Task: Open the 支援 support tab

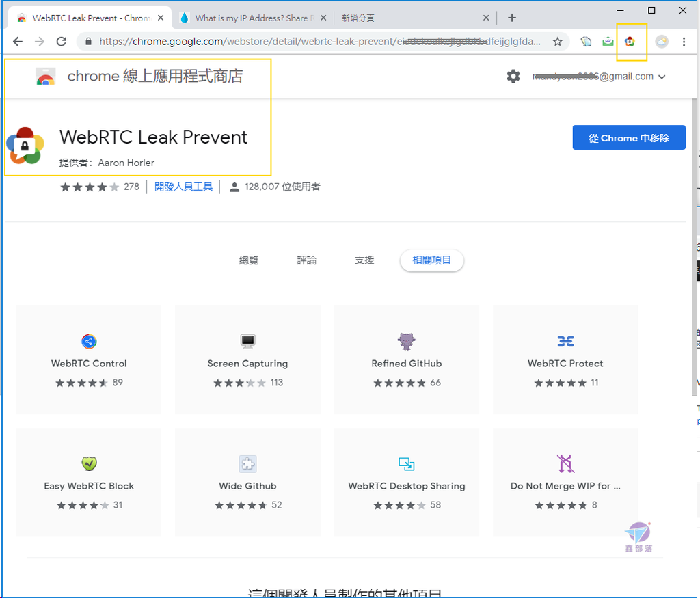Action: point(364,260)
